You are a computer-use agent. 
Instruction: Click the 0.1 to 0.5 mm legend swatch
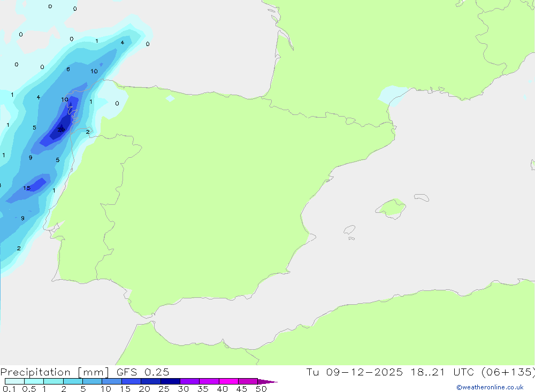pos(14,381)
